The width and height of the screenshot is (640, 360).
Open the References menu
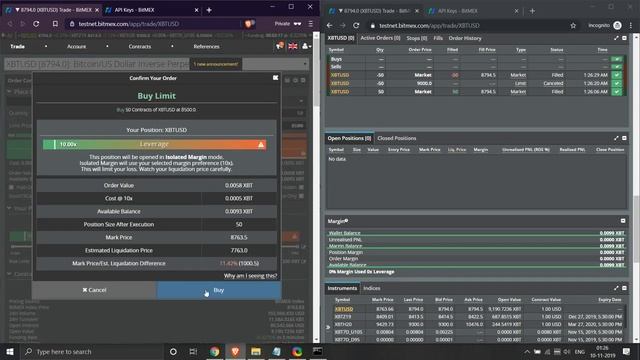coord(206,47)
